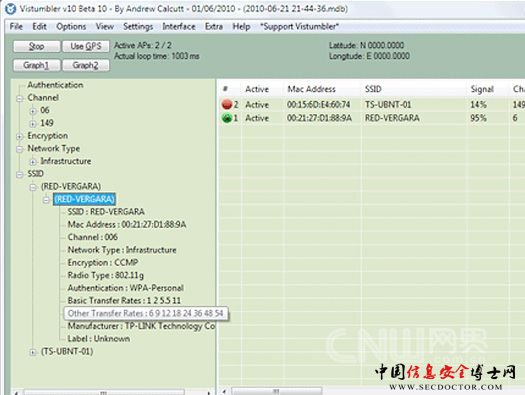Click RED-VERGARA SSID cell in list
Image resolution: width=525 pixels, height=395 pixels.
tap(392, 118)
